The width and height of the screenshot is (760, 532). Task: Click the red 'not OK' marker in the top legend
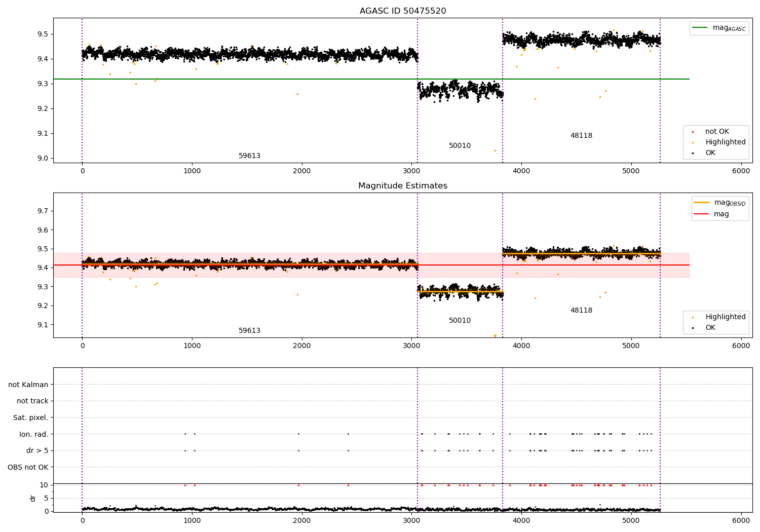693,132
